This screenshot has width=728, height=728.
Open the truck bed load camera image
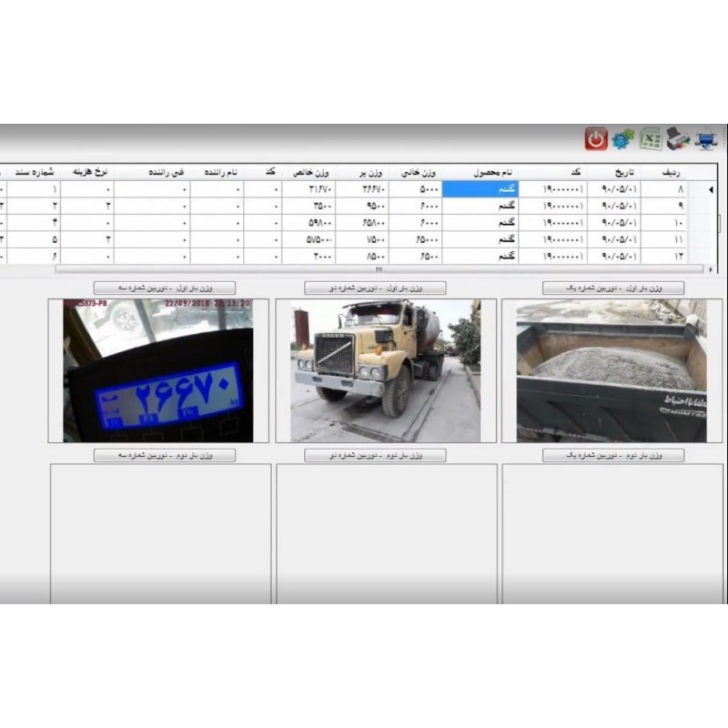[612, 370]
